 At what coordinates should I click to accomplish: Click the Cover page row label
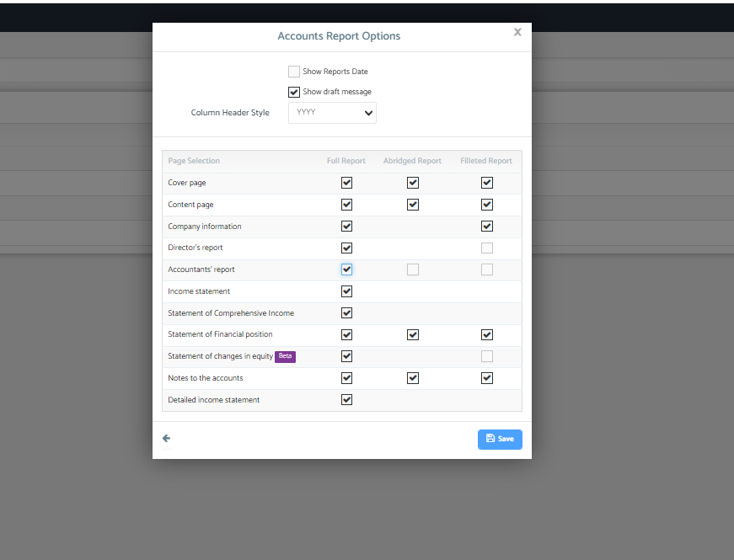[x=187, y=183]
